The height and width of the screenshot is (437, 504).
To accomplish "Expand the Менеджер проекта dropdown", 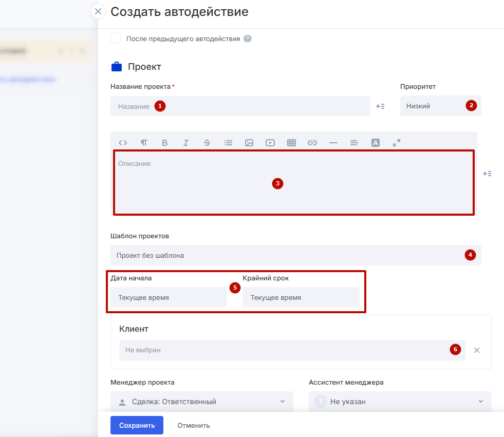I will point(201,402).
